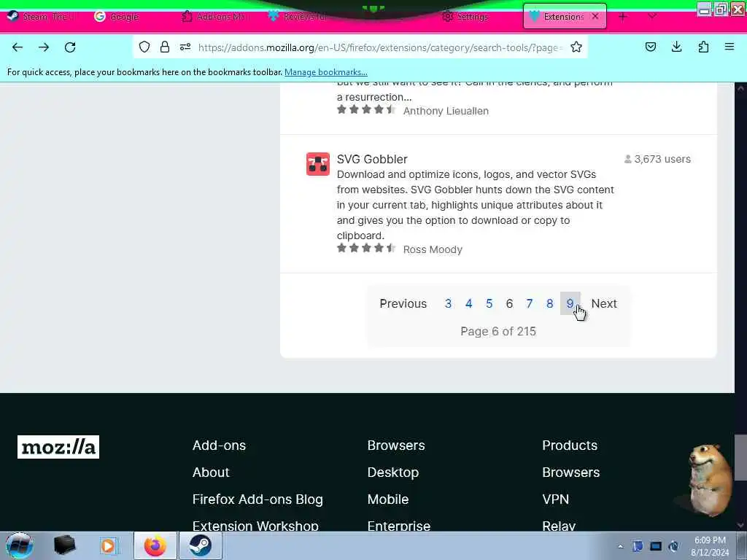Open the SVG Gobbler title link
Viewport: 747px width, 560px height.
[x=372, y=159]
